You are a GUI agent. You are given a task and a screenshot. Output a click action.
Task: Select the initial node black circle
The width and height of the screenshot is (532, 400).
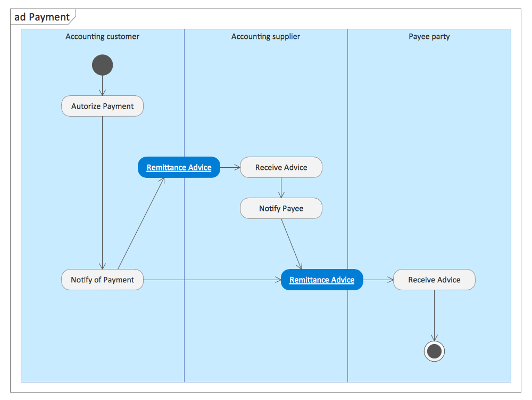103,65
